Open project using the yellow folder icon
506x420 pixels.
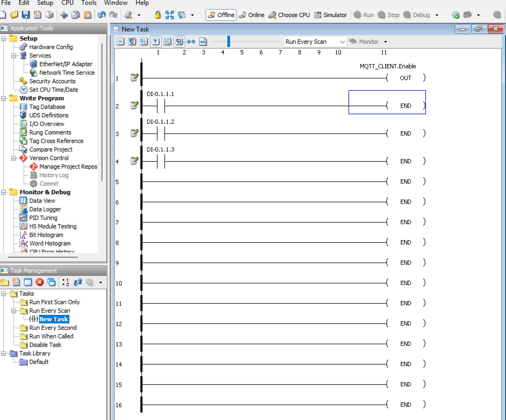14,15
